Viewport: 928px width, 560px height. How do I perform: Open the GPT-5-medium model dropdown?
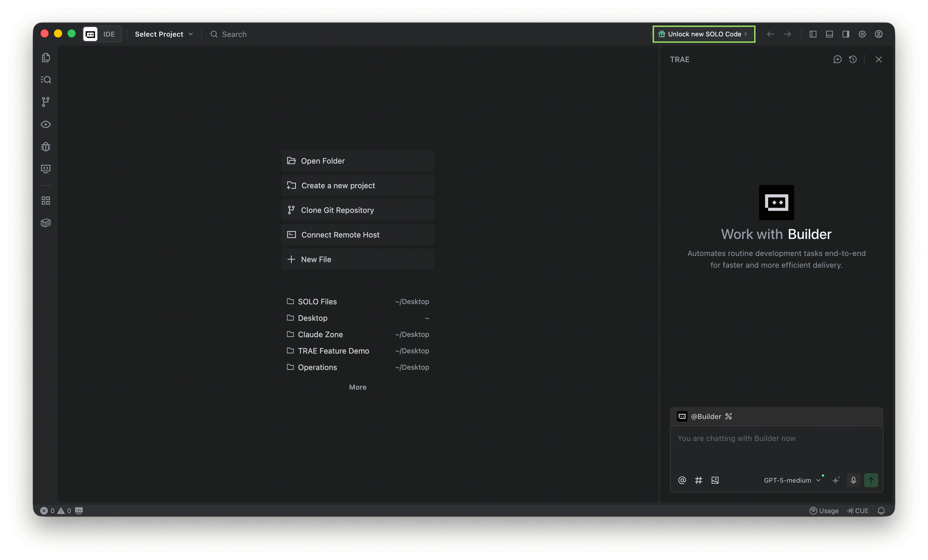(x=792, y=480)
